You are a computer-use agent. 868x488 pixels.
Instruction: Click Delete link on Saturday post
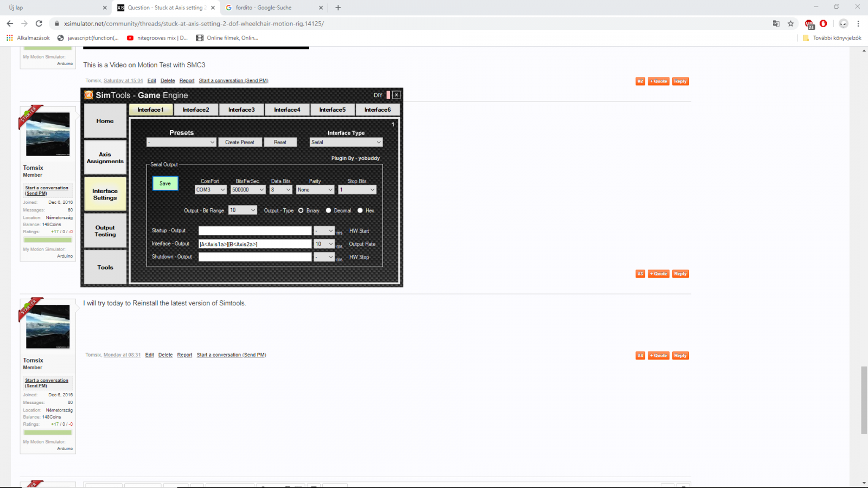coord(168,81)
